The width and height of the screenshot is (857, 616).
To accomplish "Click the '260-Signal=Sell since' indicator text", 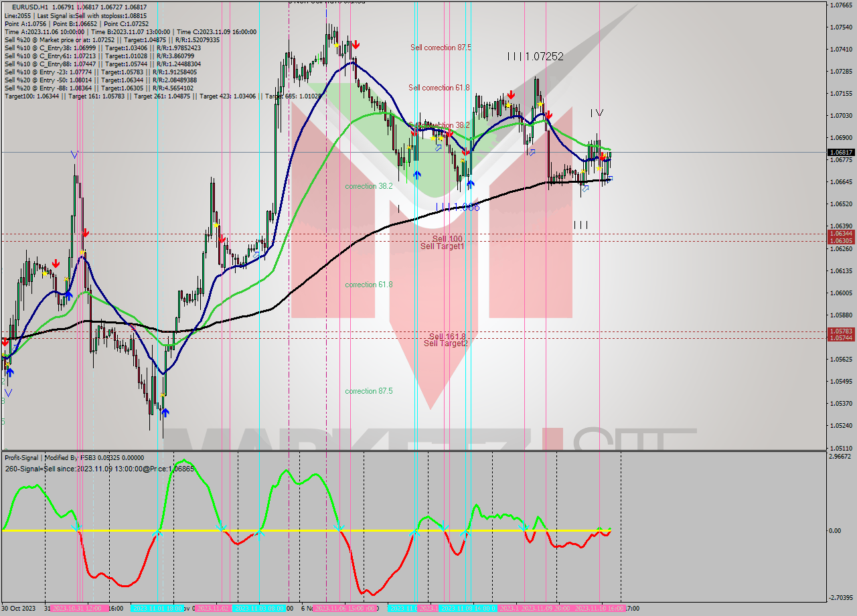I will (100, 468).
